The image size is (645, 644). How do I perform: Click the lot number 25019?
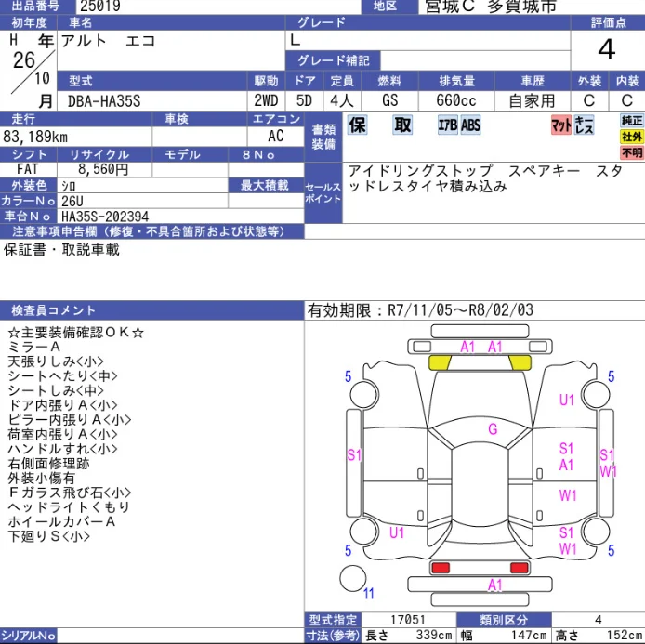click(x=100, y=7)
